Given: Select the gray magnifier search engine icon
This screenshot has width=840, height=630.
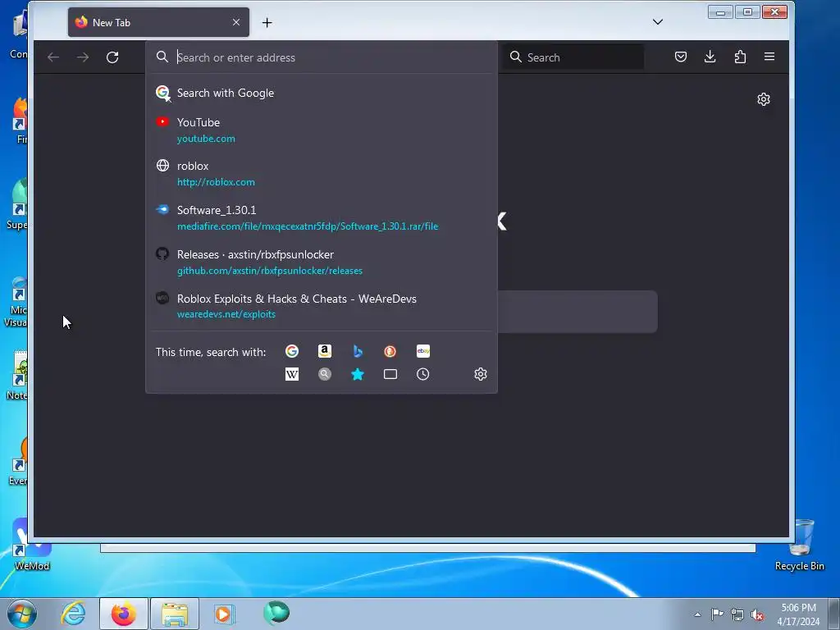Looking at the screenshot, I should click(x=325, y=374).
